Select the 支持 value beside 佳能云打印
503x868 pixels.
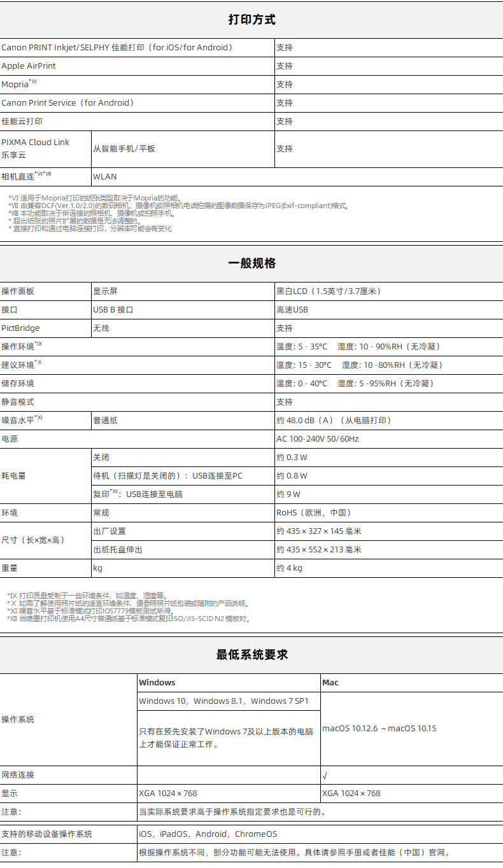[285, 121]
